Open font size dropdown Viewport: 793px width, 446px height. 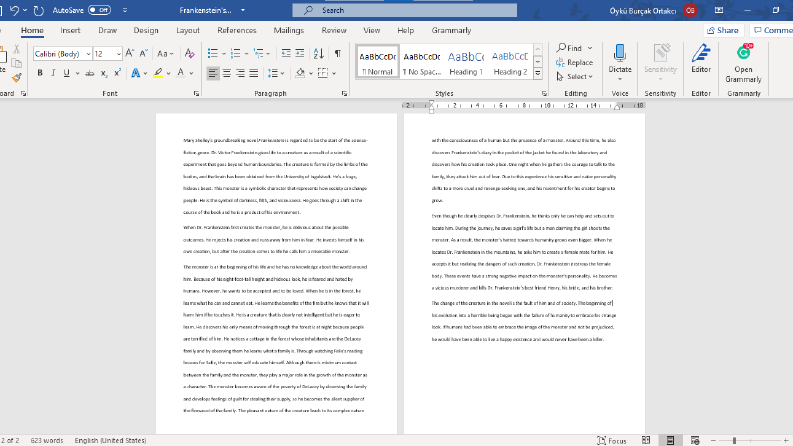pos(119,54)
